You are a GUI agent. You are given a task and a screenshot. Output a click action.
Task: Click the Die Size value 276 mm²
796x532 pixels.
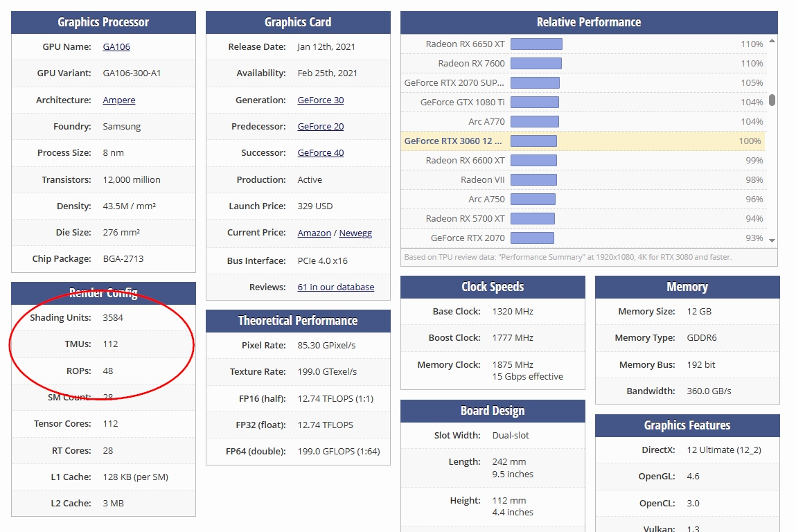pyautogui.click(x=121, y=233)
